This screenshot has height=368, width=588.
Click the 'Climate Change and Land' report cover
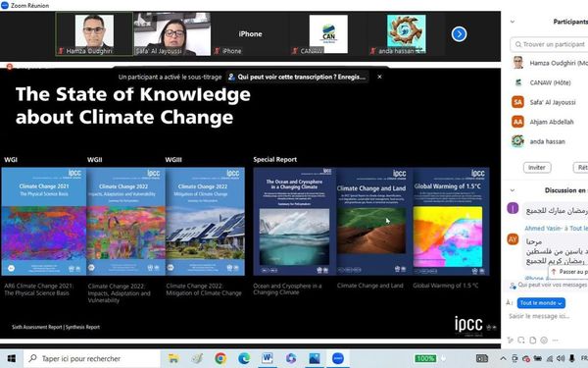[x=374, y=222]
